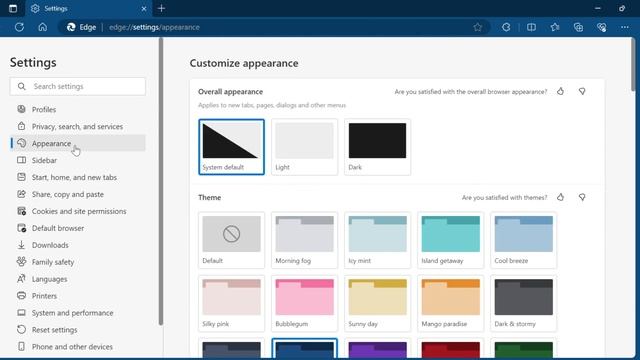Open Cookies and site permissions
Screen dimensions: 640x360
click(78, 211)
